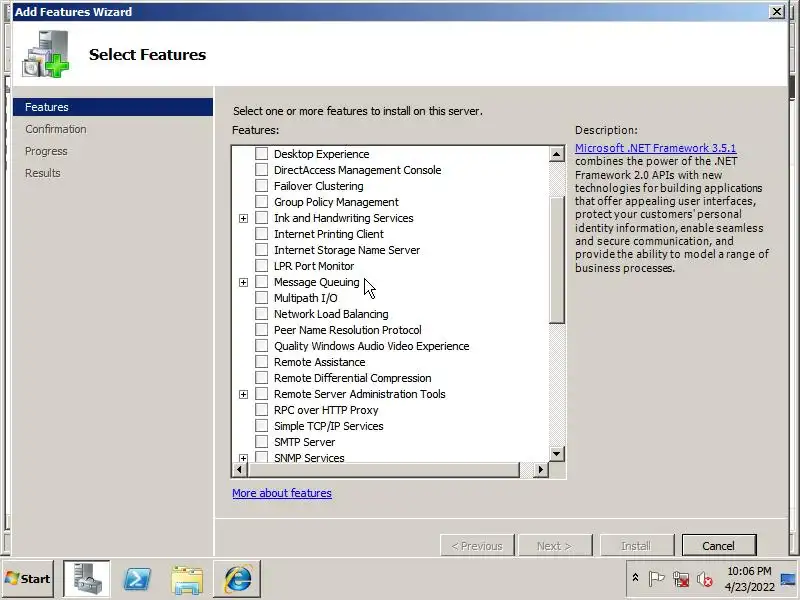
Task: Click the Start button
Action: [x=28, y=579]
